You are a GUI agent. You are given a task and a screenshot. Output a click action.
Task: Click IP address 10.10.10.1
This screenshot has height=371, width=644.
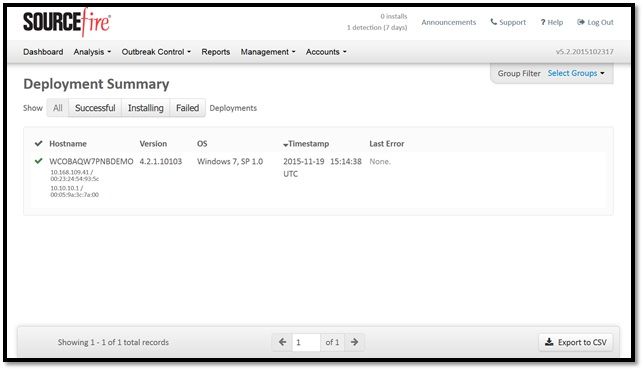click(64, 188)
